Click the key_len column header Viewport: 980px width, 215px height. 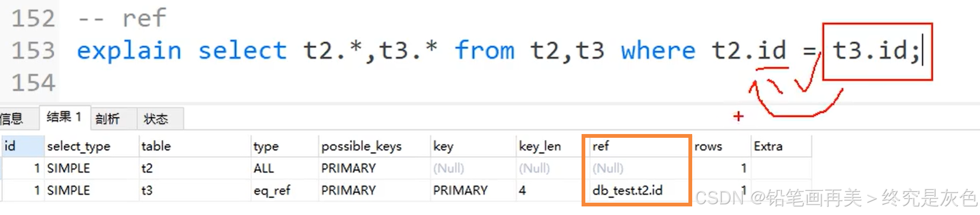[x=549, y=146]
